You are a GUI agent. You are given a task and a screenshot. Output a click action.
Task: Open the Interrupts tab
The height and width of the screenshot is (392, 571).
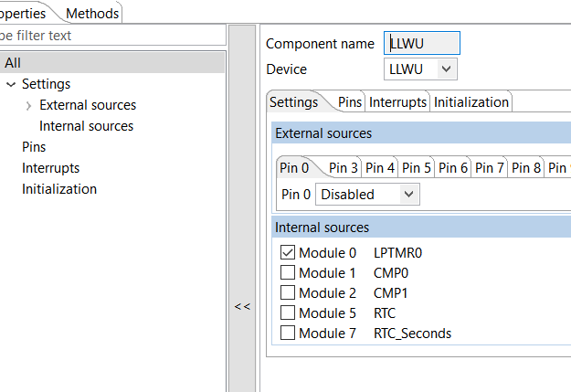397,102
